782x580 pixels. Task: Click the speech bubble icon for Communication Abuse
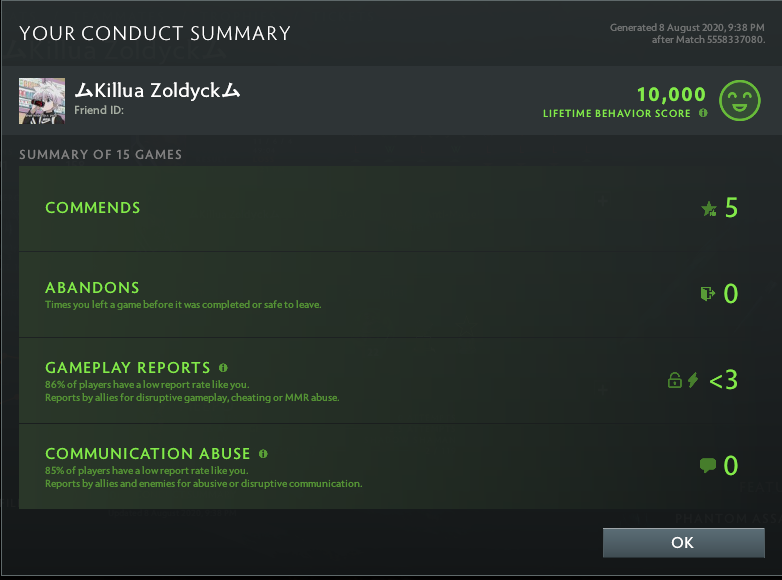coord(708,465)
